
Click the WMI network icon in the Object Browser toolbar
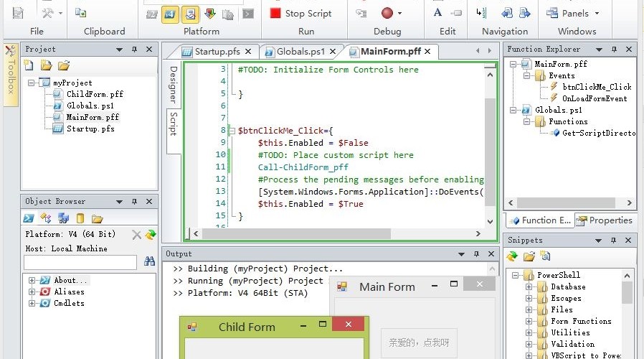[63, 218]
